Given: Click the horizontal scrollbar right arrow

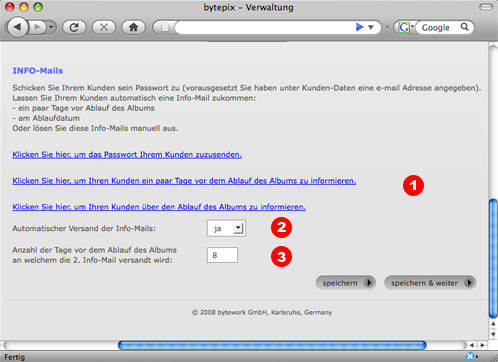Looking at the screenshot, I should pos(482,345).
